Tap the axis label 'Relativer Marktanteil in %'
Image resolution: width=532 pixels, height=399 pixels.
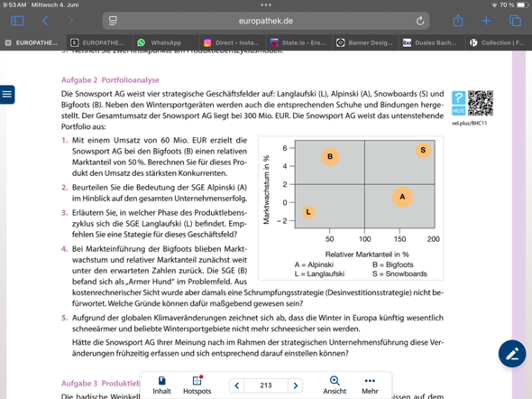(367, 255)
